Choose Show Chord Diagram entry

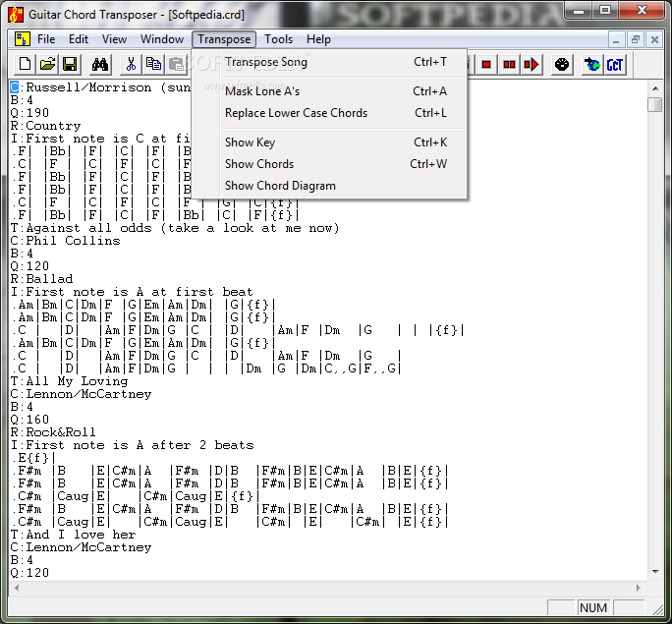pos(329,186)
